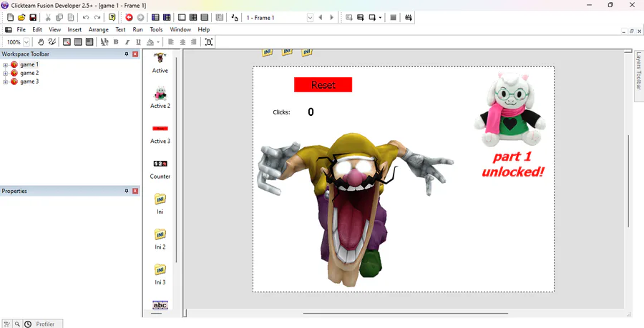
Task: Click the solid grey square editor icon
Action: 205,18
